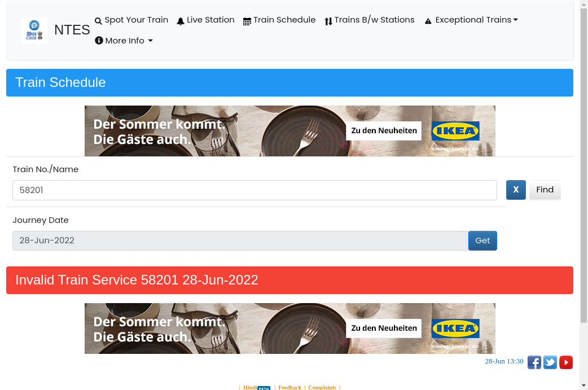The height and width of the screenshot is (390, 588).
Task: Open Twitter page icon
Action: coord(550,362)
